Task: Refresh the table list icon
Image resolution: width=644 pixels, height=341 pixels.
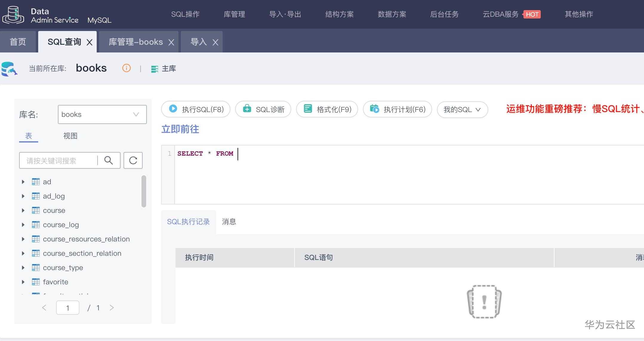Action: coord(133,160)
